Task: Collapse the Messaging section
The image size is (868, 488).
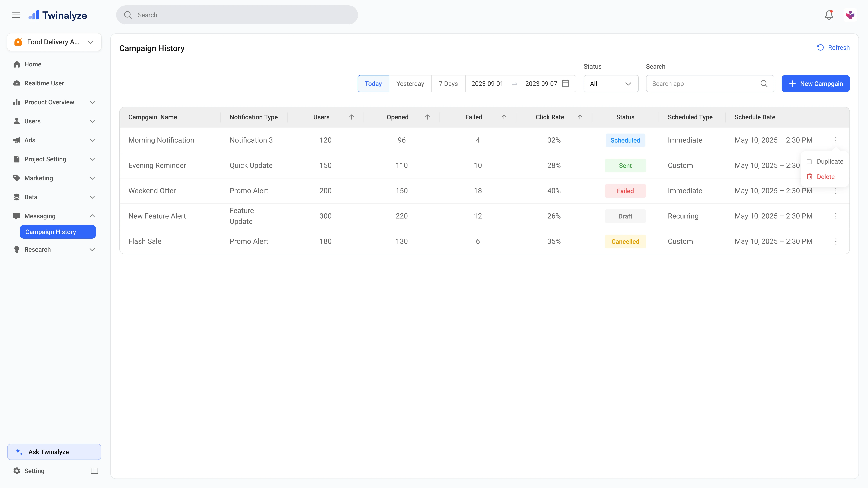Action: [54, 216]
